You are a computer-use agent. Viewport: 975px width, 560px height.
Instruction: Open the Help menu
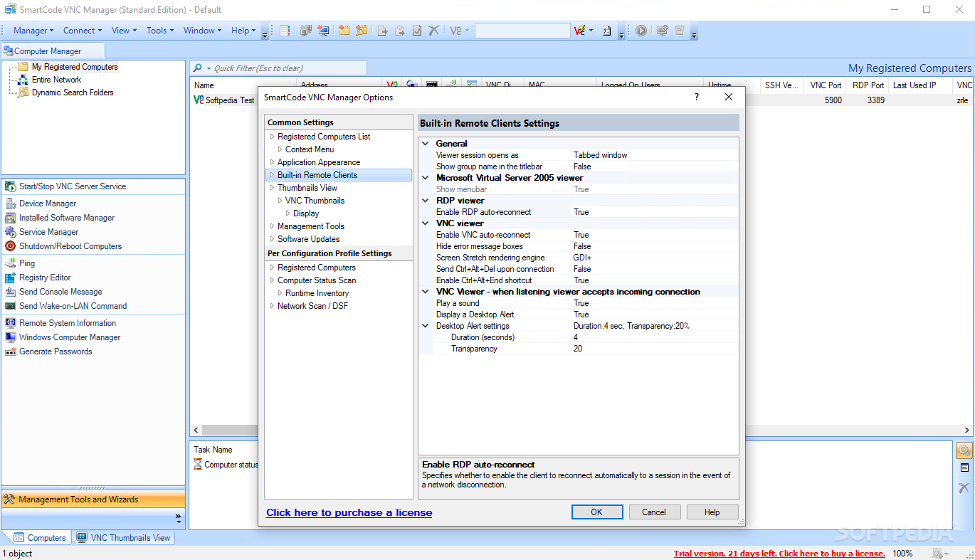click(243, 31)
